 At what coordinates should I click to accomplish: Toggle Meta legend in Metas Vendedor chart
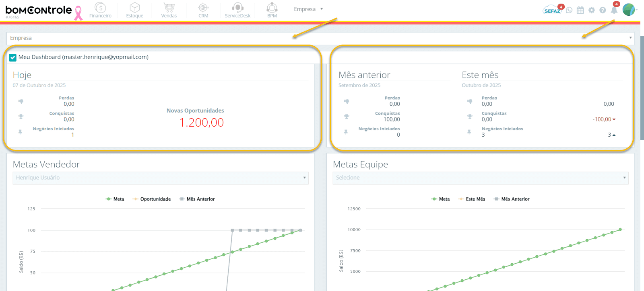click(x=115, y=199)
